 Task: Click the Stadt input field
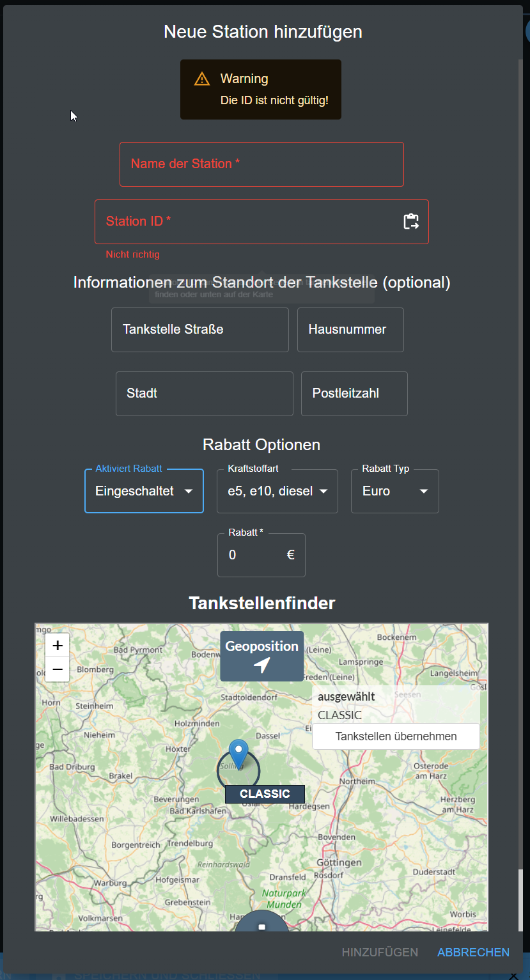[205, 394]
